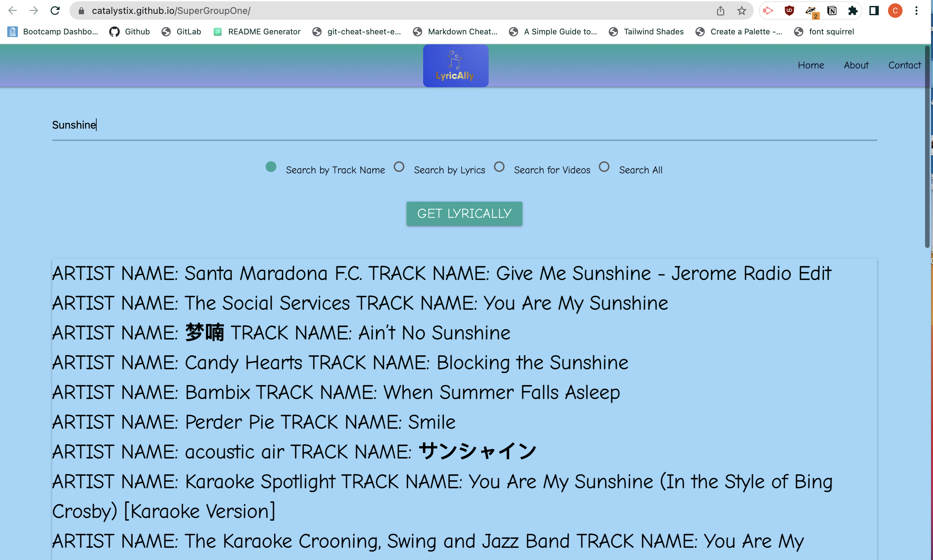This screenshot has height=560, width=933.
Task: Click result Give Me Sunshine - Jerome Radio Edit
Action: click(441, 273)
